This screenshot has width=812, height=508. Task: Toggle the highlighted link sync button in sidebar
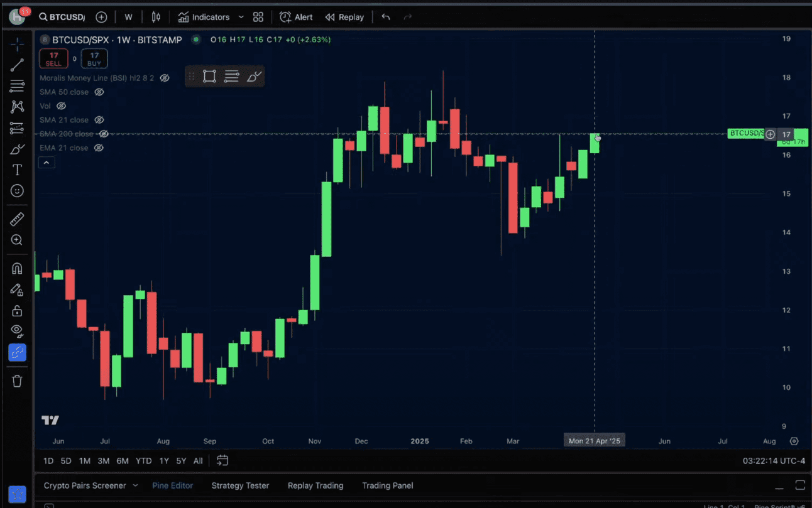pyautogui.click(x=17, y=353)
